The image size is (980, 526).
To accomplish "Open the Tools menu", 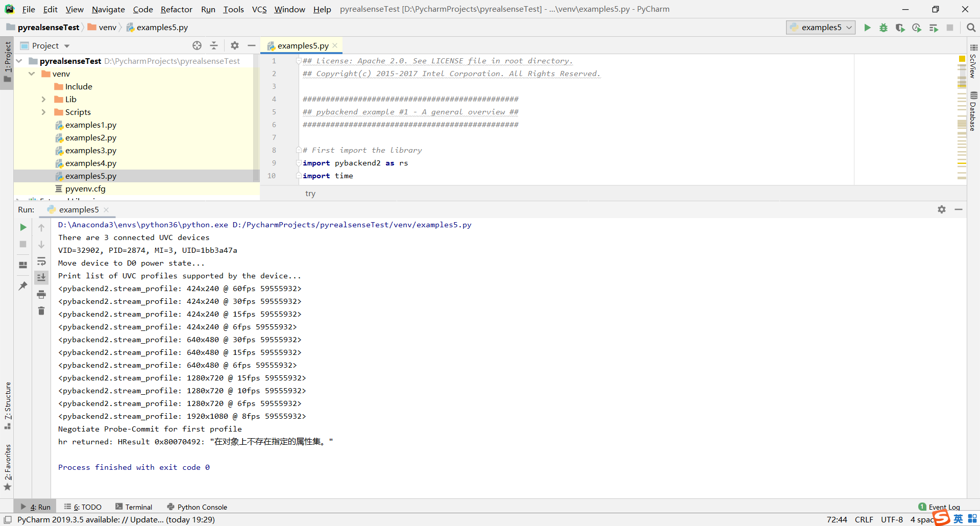I will point(234,9).
